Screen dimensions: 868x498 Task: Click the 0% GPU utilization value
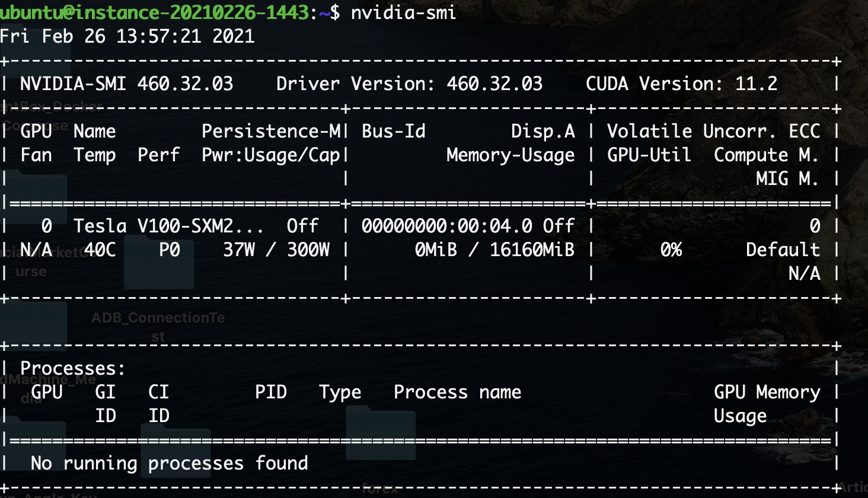click(x=671, y=250)
